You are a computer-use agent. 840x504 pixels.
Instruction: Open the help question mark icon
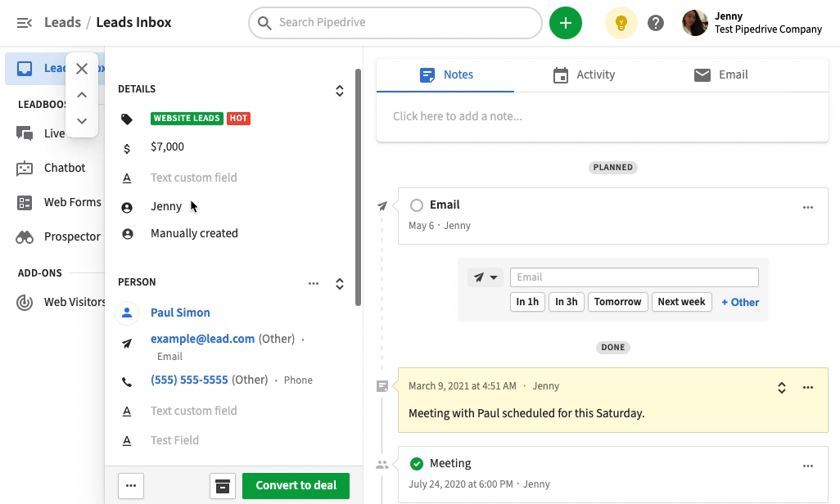click(x=656, y=23)
